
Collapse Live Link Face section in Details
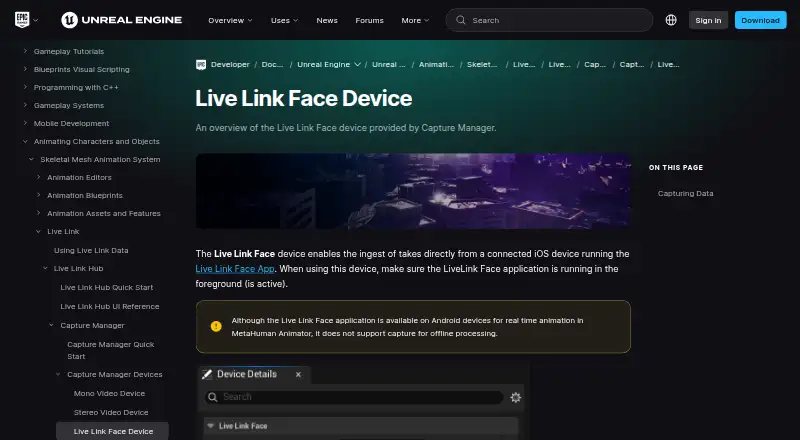(210, 426)
